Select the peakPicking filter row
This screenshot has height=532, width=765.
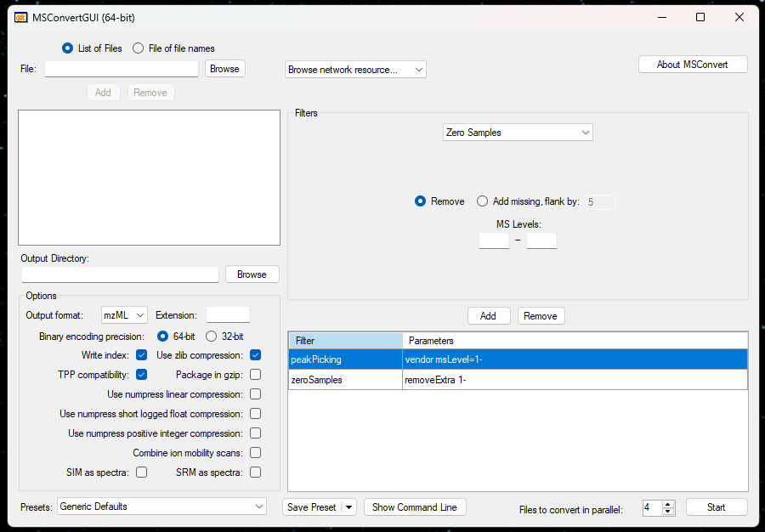(344, 359)
